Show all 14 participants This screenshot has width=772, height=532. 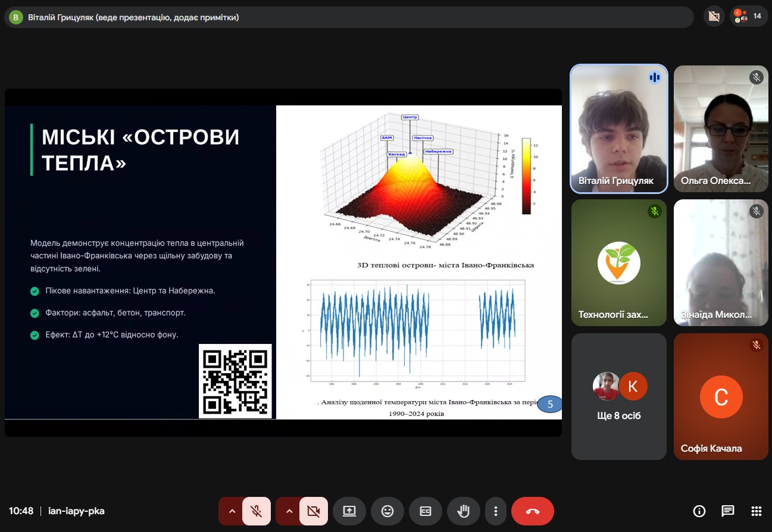coord(749,17)
